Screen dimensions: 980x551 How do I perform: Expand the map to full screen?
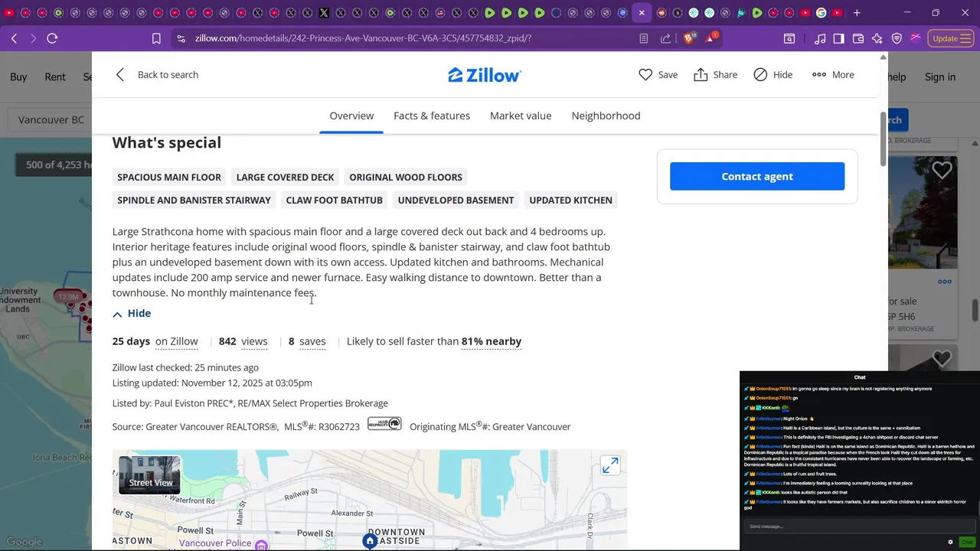610,465
